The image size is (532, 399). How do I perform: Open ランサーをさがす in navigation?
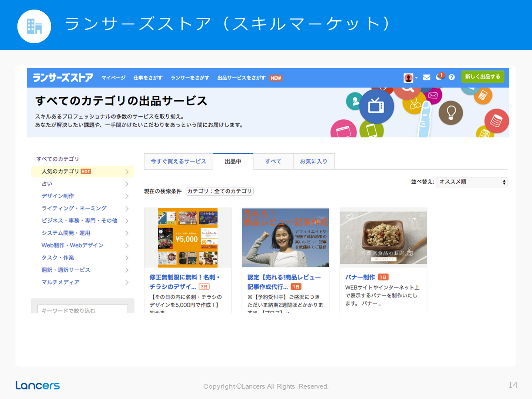[x=190, y=78]
